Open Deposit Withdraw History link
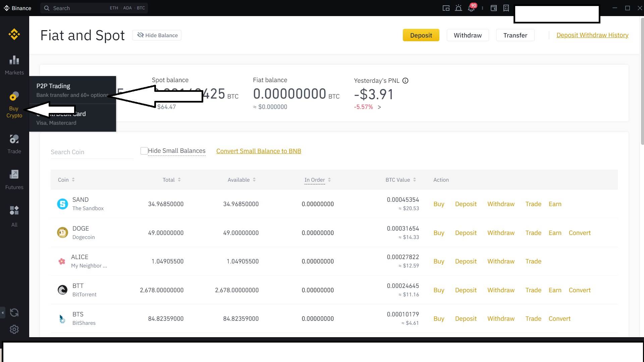Image resolution: width=644 pixels, height=362 pixels. pos(592,35)
